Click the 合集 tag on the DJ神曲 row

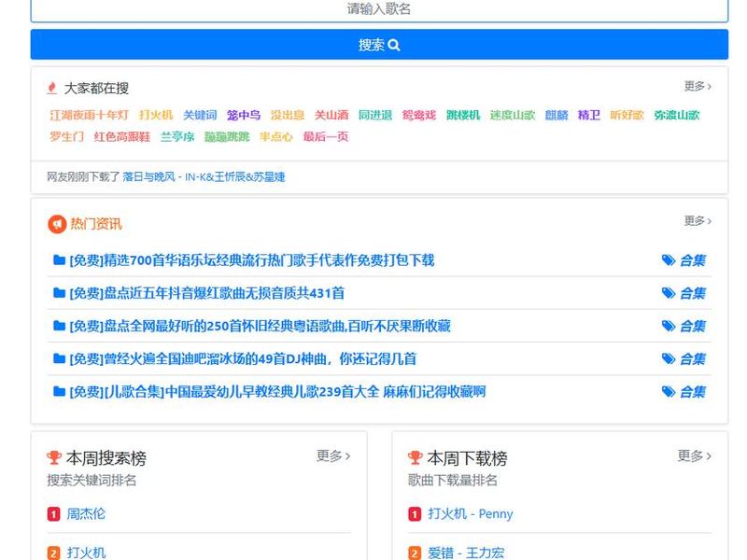(x=684, y=358)
